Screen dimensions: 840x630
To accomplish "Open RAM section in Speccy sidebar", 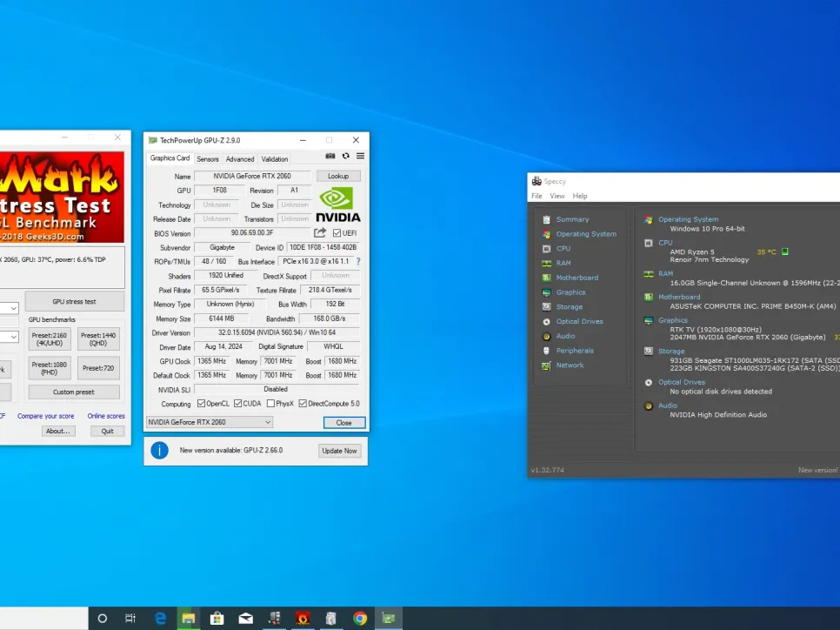I will coord(563,263).
